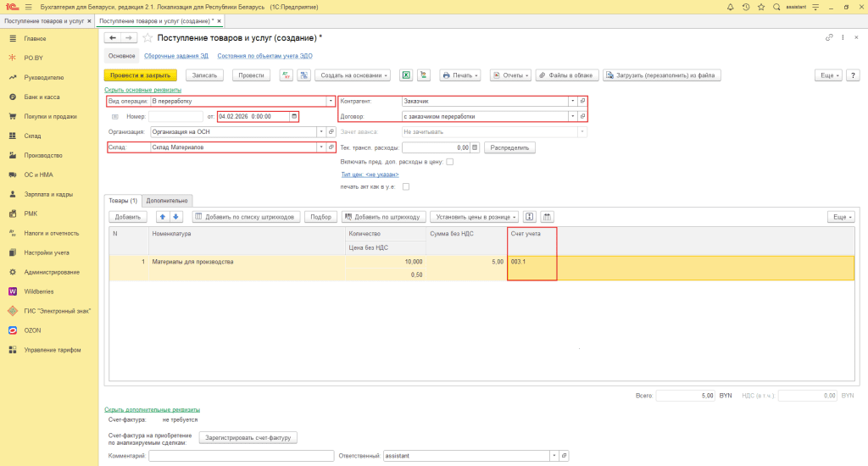Viewport: 868px width, 466px height.
Task: Click the star icon to favorite this document
Action: point(148,38)
